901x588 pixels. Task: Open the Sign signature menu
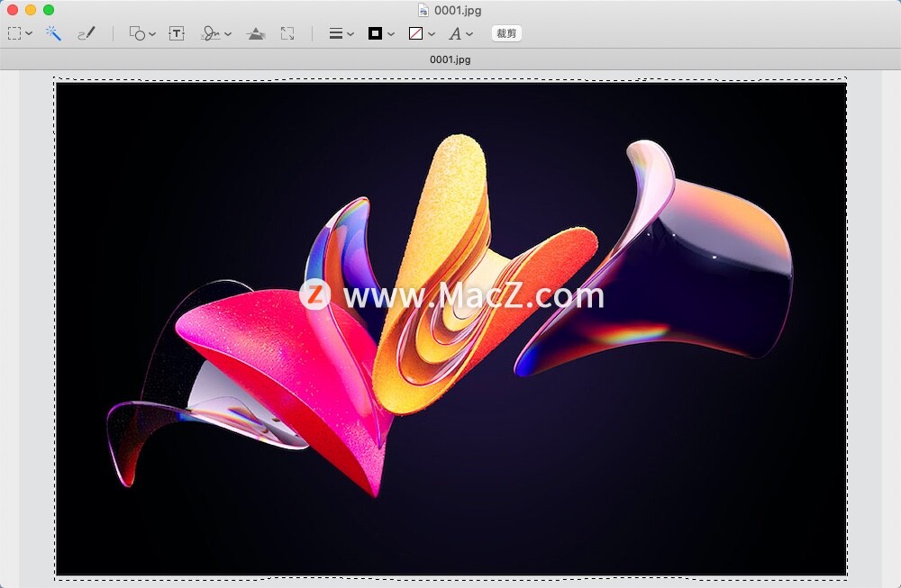(x=216, y=34)
